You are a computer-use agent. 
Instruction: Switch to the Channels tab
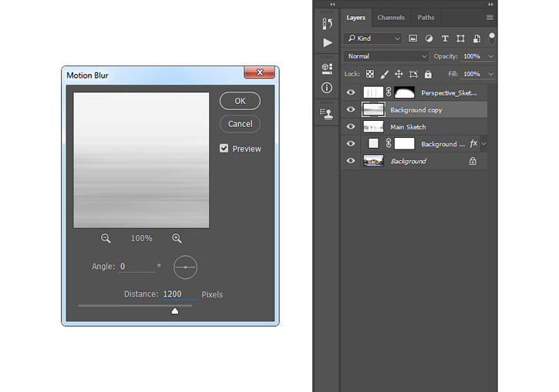[x=391, y=18]
